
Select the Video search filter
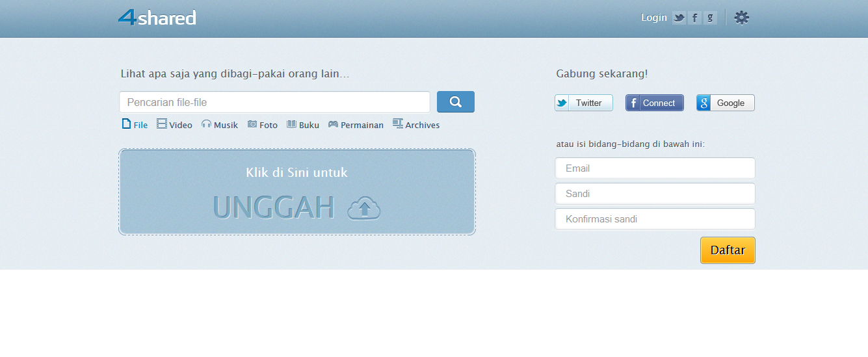pos(174,124)
